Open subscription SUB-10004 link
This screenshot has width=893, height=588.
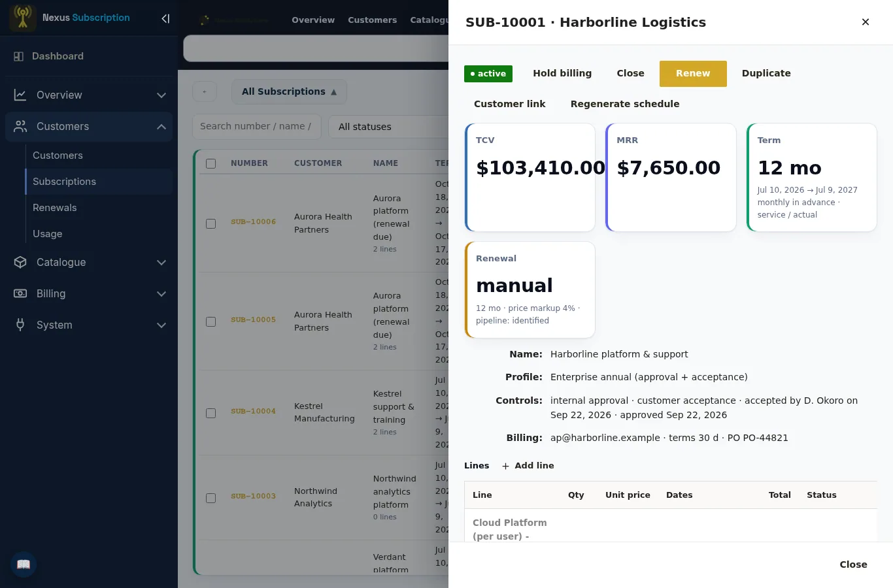253,412
